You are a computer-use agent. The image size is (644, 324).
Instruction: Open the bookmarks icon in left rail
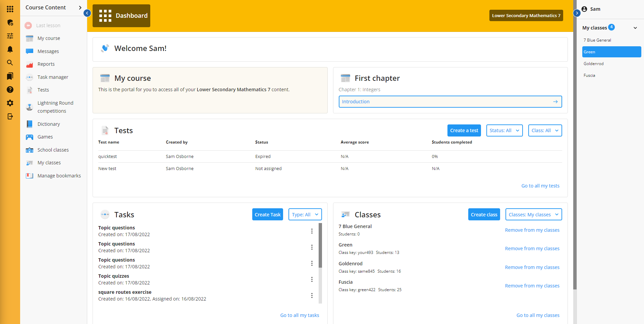[10, 76]
